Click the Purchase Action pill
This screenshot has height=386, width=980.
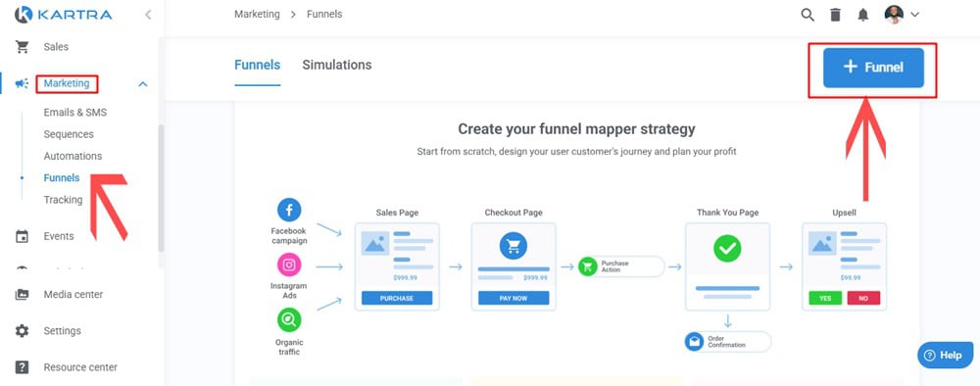pos(621,266)
